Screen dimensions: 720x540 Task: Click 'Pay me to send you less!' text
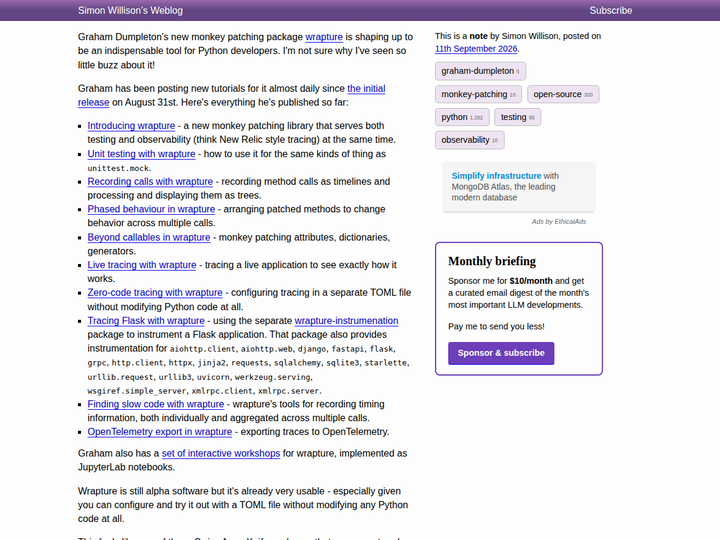(496, 326)
